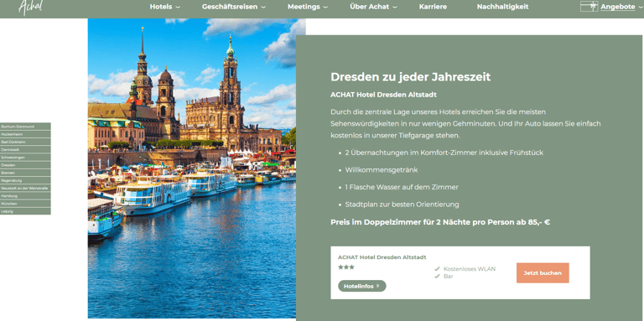
Task: Click the 2 Übernachtungen im Komfort-Zimmer item
Action: pyautogui.click(x=444, y=153)
